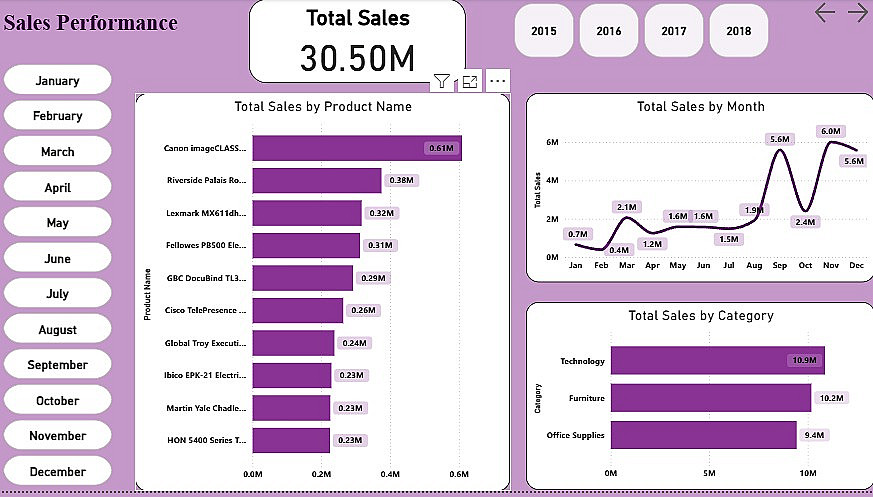The width and height of the screenshot is (873, 497).
Task: Click the Total Sales 30.50M card
Action: coord(357,41)
